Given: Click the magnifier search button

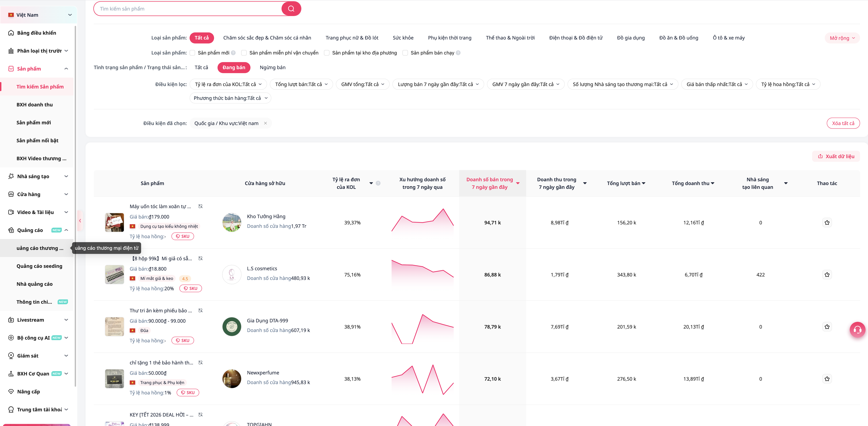Looking at the screenshot, I should pyautogui.click(x=291, y=9).
